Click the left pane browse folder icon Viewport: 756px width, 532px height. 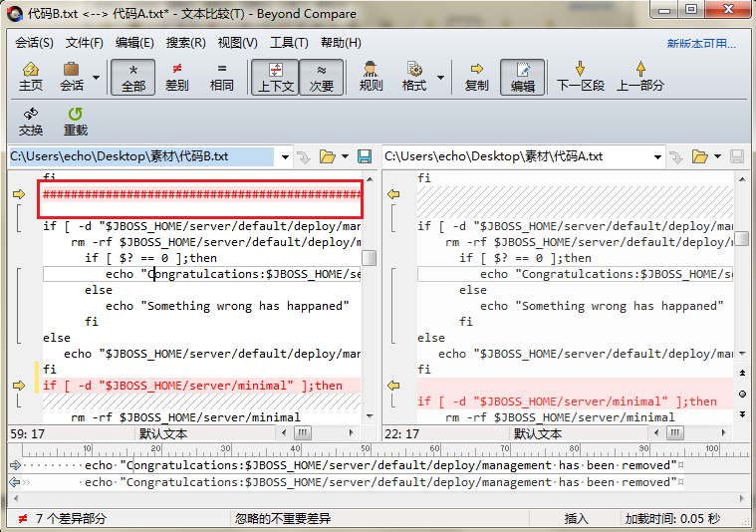[x=327, y=156]
